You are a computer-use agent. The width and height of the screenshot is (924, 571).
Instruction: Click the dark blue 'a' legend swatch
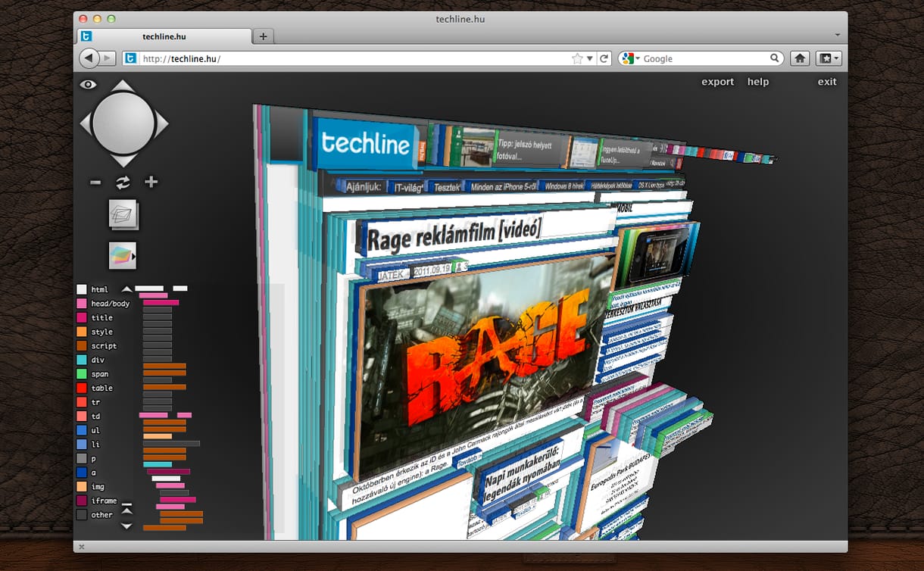(x=81, y=473)
